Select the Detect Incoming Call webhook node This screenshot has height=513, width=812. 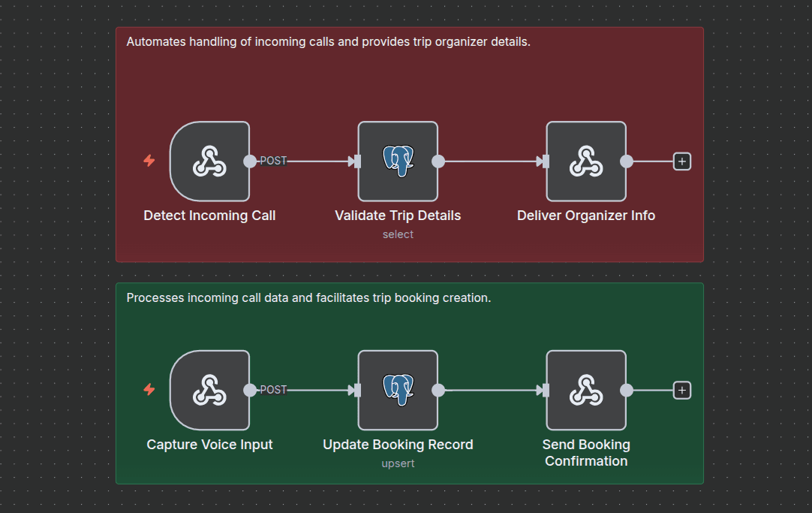point(209,161)
